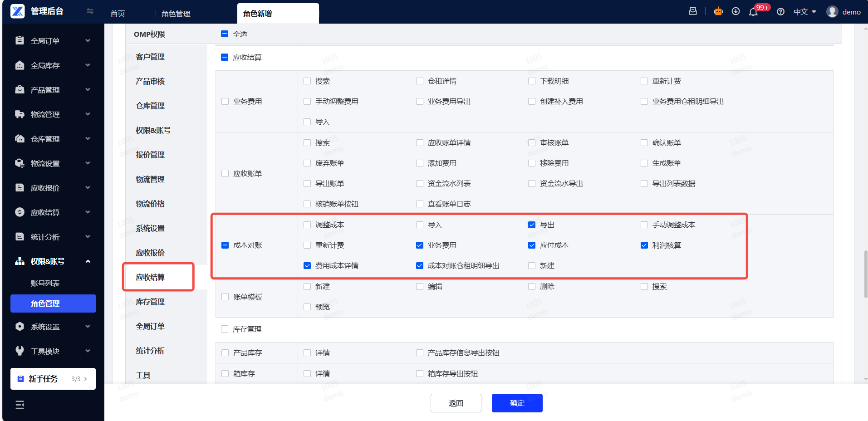The height and width of the screenshot is (421, 868).
Task: Check the 调整成本 checkbox
Action: point(307,225)
